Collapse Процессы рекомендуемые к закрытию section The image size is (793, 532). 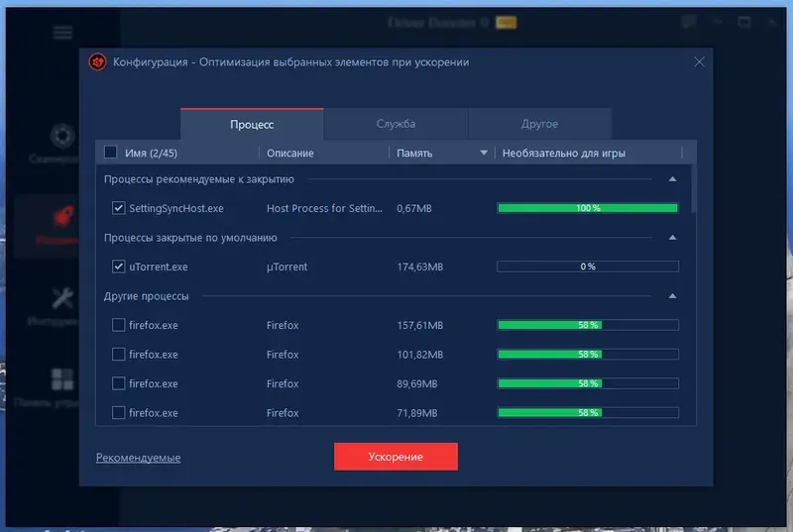click(672, 179)
